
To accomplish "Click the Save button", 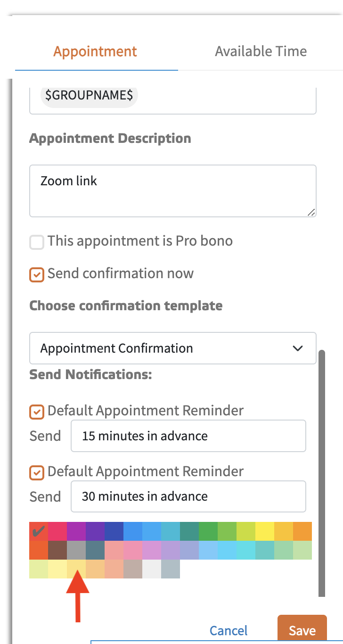I will (x=302, y=630).
